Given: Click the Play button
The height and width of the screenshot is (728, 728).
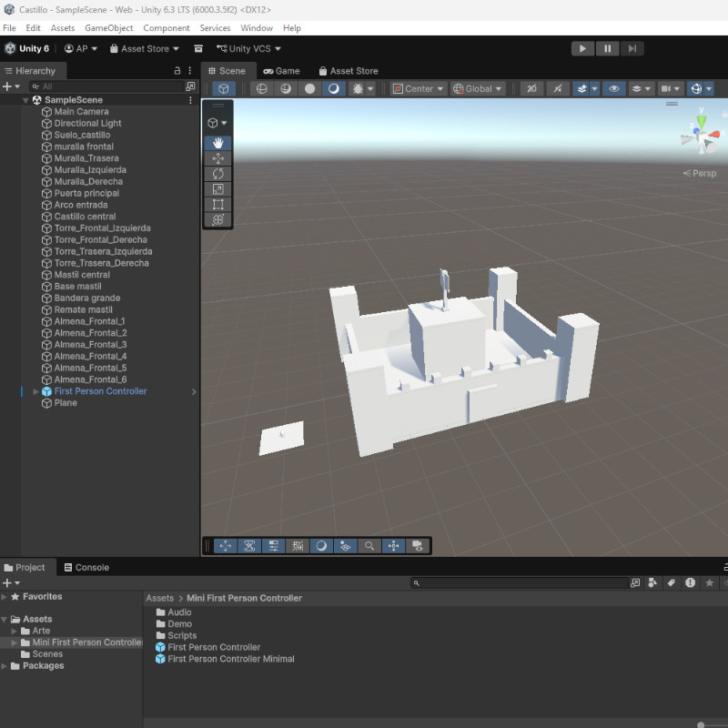Looking at the screenshot, I should 582,49.
